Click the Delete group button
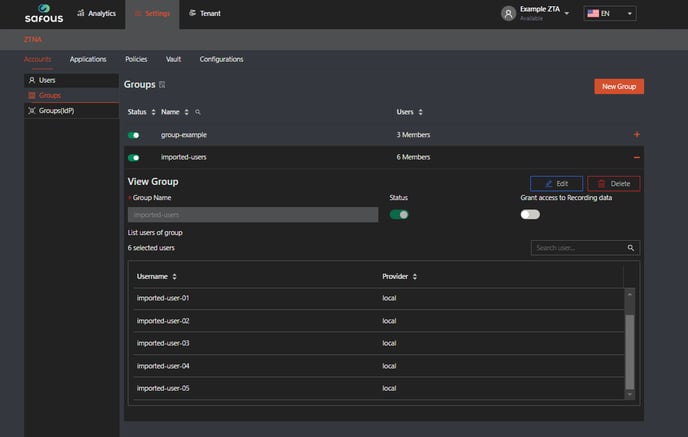688x437 pixels. click(613, 184)
